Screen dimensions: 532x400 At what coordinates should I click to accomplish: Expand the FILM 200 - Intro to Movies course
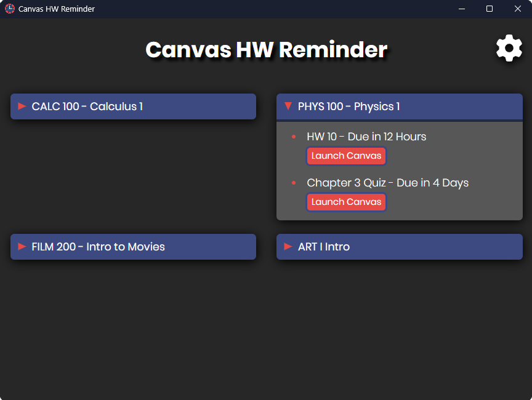click(x=98, y=247)
